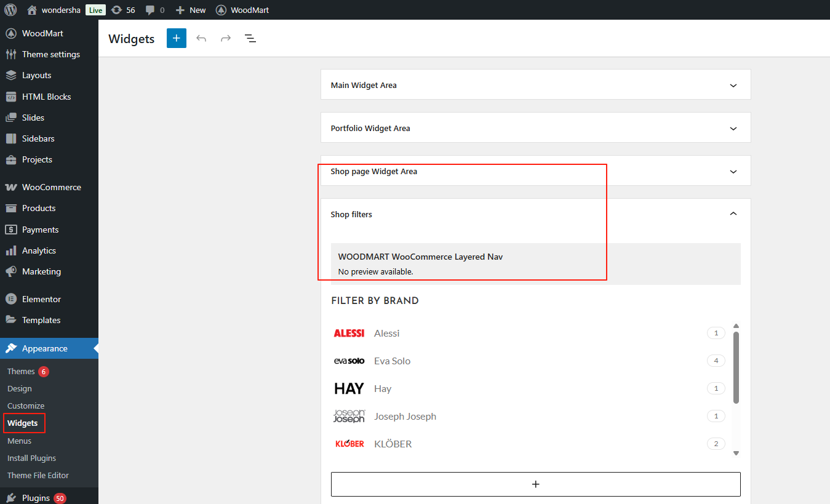
Task: Go to Menus under Appearance
Action: tap(19, 441)
